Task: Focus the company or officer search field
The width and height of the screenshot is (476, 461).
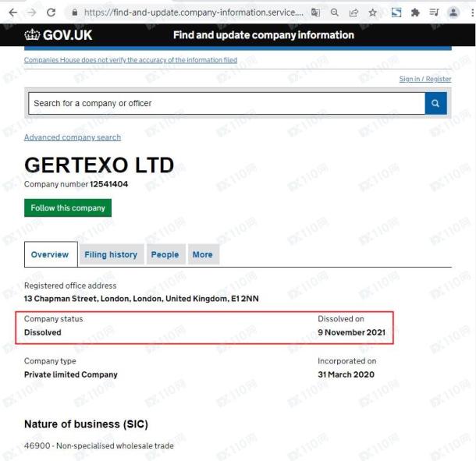Action: click(226, 104)
